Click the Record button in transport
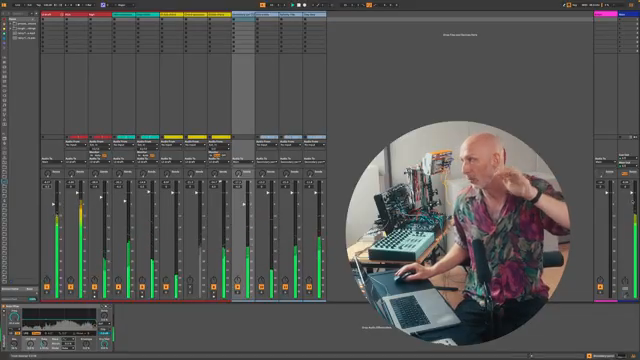The width and height of the screenshot is (640, 360). tap(304, 5)
